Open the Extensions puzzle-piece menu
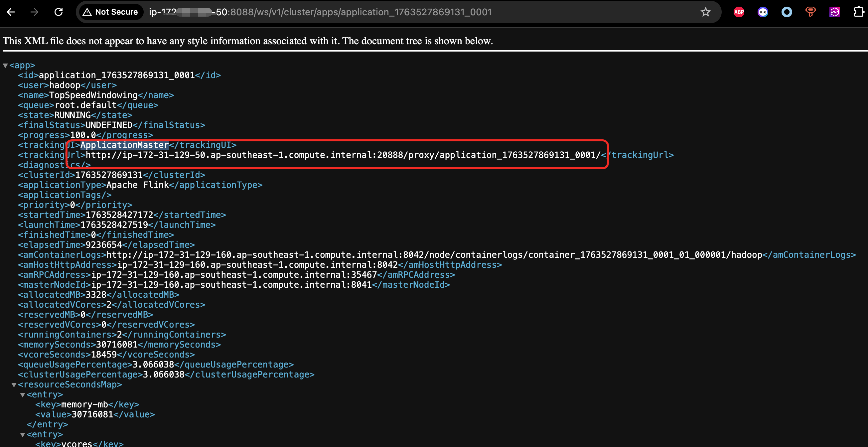868x447 pixels. point(859,12)
